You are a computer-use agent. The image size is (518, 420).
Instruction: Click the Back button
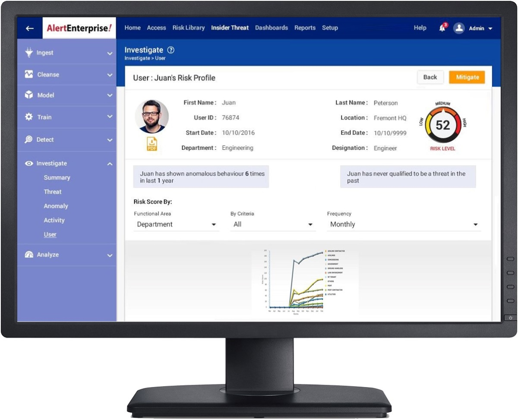[x=430, y=77]
